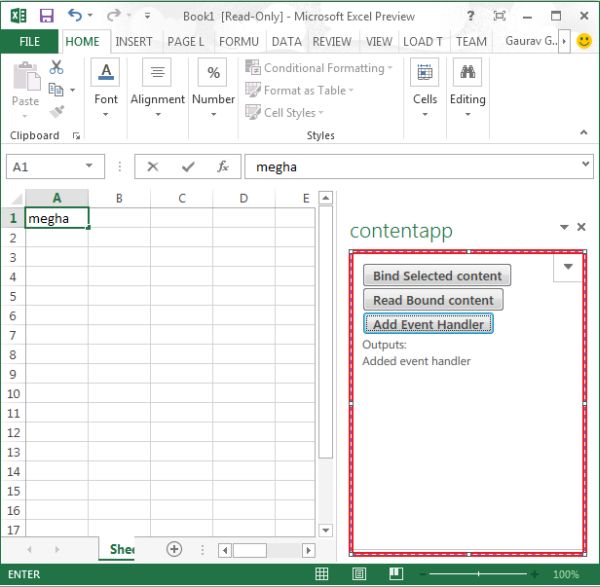
Task: Cancel the cell entry with X
Action: tap(153, 166)
